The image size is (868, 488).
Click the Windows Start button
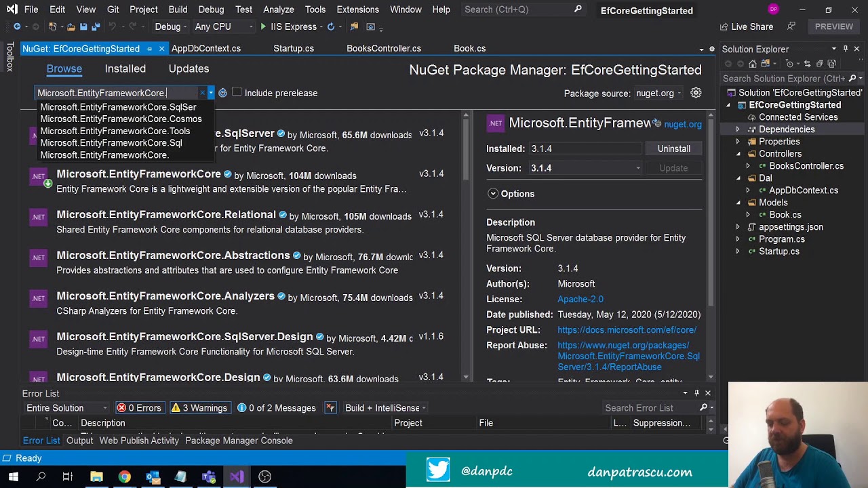(13, 476)
